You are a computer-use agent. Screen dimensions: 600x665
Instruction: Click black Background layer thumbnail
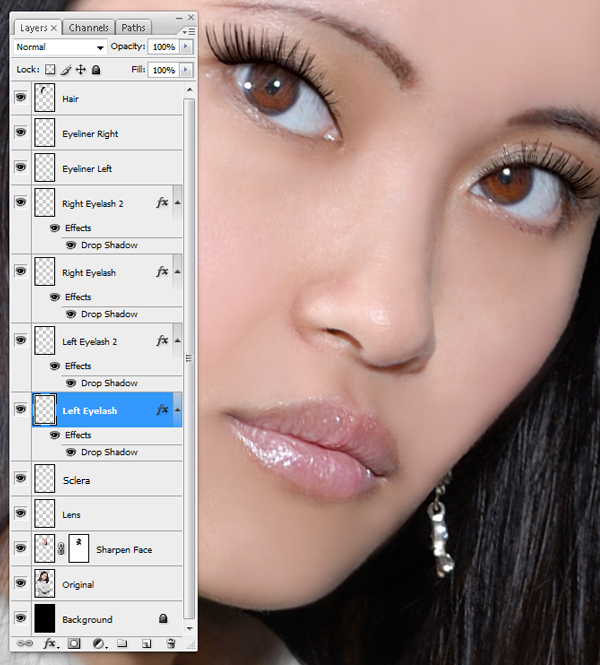pos(45,618)
